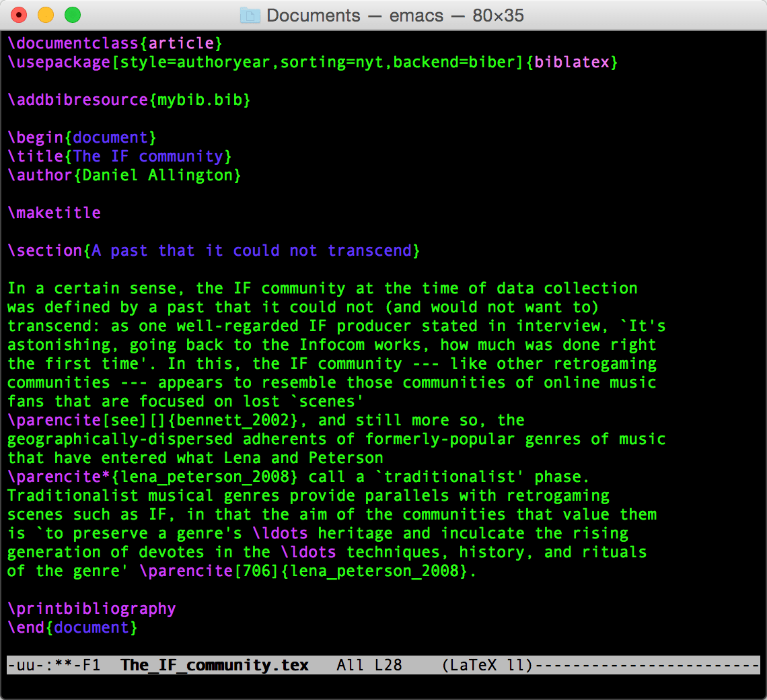
Task: Click the word well-regarded
Action: pos(238,326)
